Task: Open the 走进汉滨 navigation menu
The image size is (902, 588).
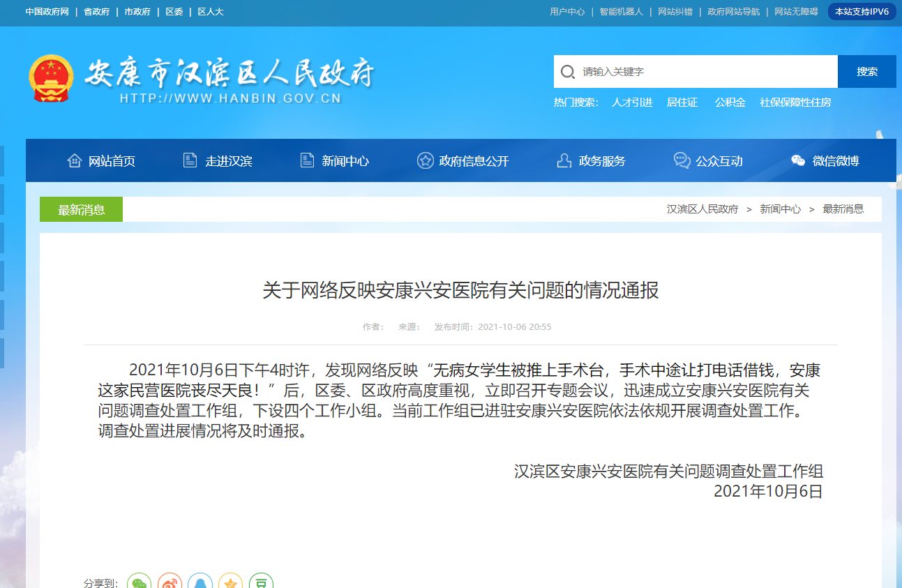Action: tap(218, 161)
